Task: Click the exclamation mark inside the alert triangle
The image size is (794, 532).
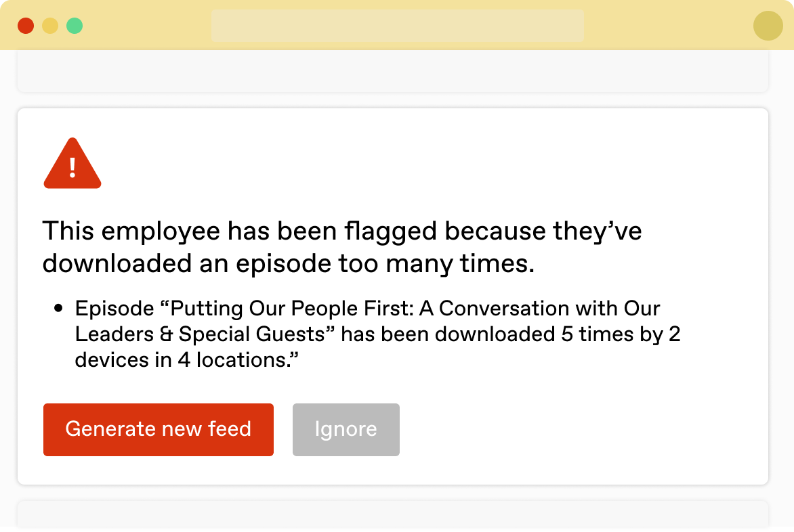Action: pyautogui.click(x=72, y=169)
